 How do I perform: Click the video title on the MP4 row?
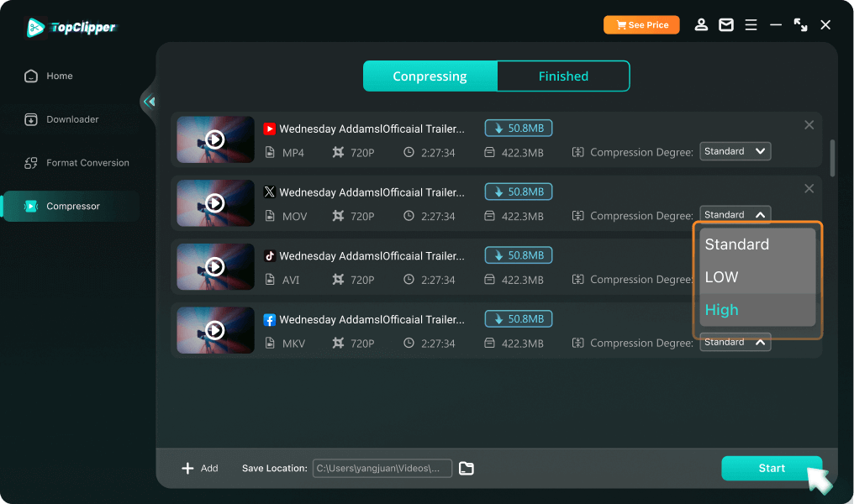[372, 129]
